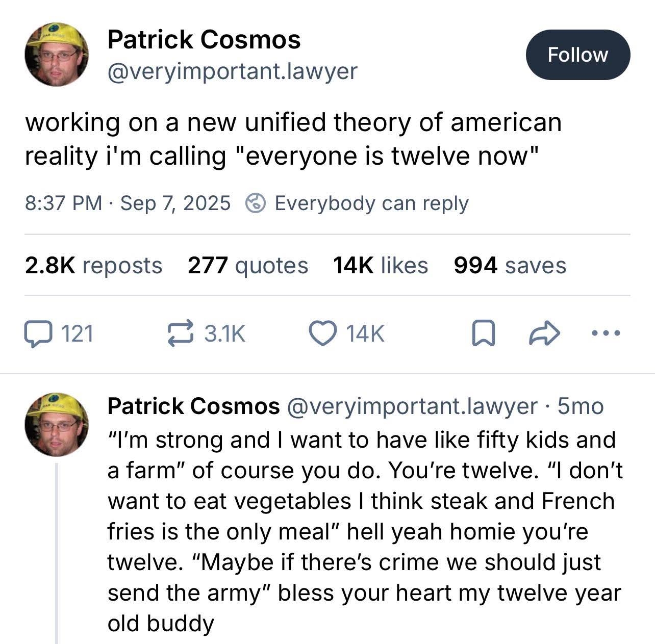Click the share arrow icon
The image size is (655, 644).
point(545,334)
